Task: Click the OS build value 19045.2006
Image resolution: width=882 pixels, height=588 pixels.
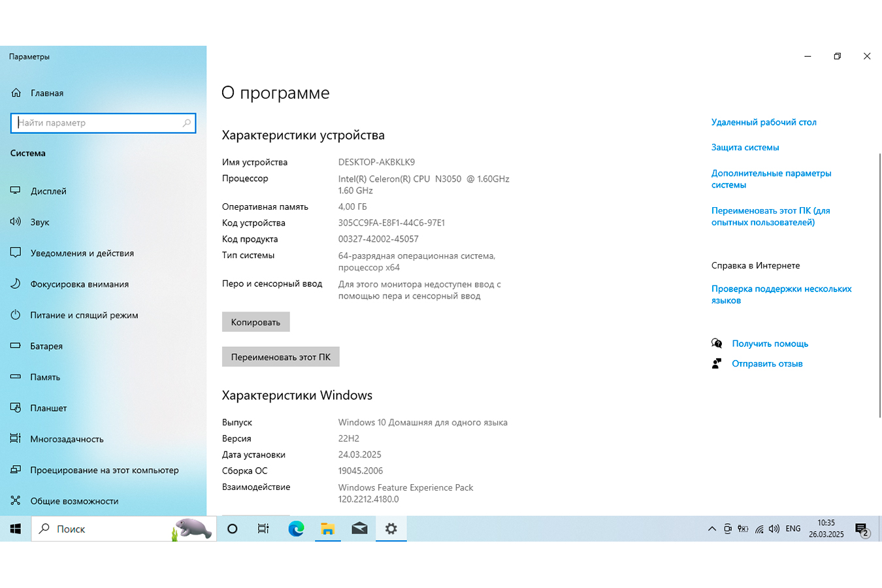Action: [361, 471]
